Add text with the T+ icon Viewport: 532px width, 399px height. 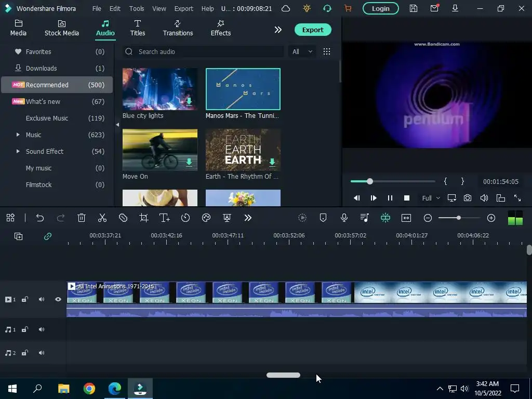[x=165, y=218]
